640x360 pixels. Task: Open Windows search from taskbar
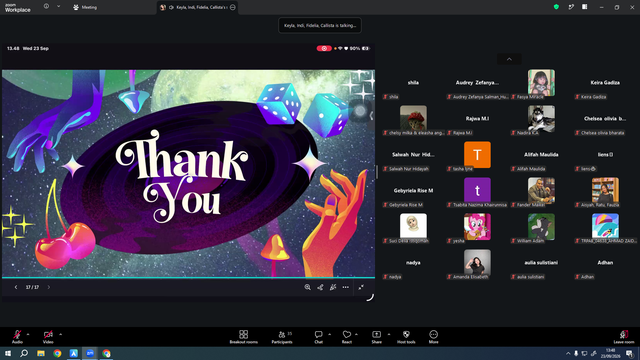coord(24,353)
